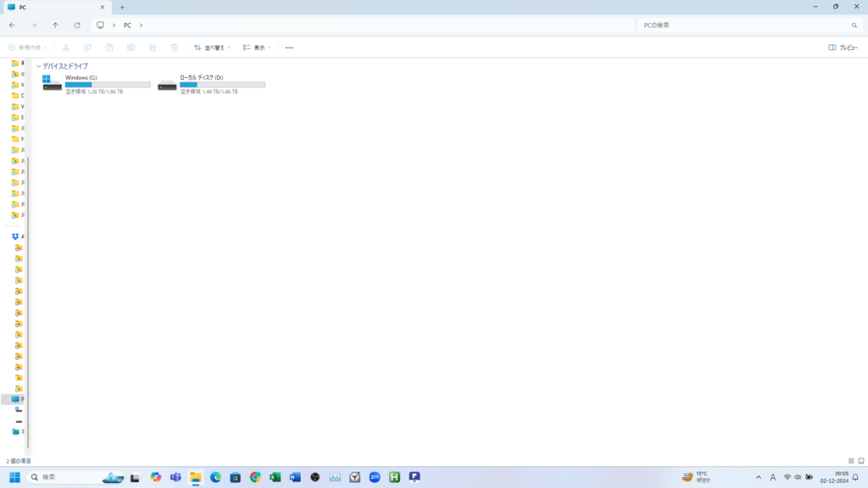Click the PCの検索 search box
The width and height of the screenshot is (868, 488).
(746, 25)
